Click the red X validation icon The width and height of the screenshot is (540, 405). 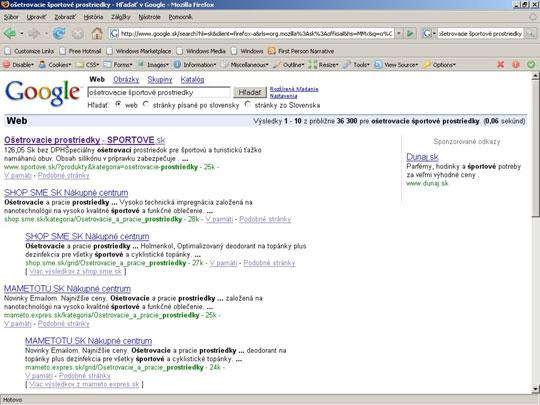tap(500, 64)
